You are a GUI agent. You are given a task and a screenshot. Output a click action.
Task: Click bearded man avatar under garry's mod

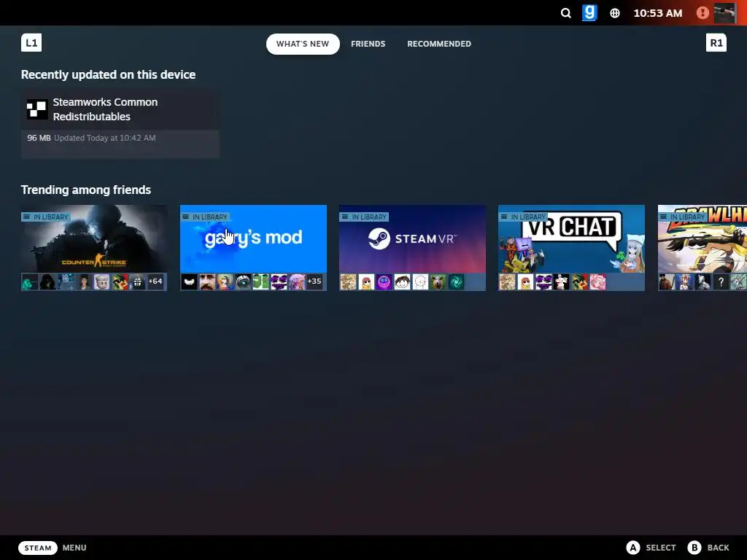point(207,282)
